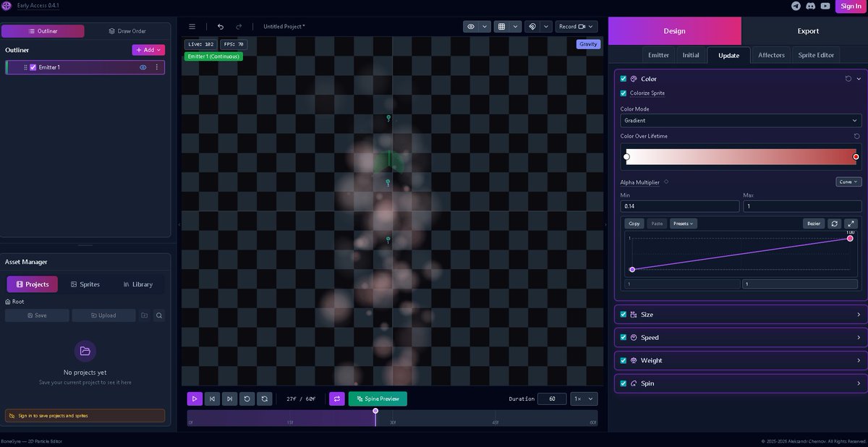The height and width of the screenshot is (447, 868).
Task: Click the Undo arrow in the top toolbar
Action: 220,26
